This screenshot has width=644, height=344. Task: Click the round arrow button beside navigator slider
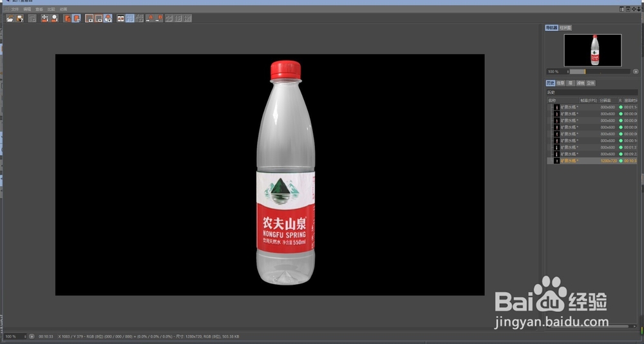pyautogui.click(x=636, y=72)
